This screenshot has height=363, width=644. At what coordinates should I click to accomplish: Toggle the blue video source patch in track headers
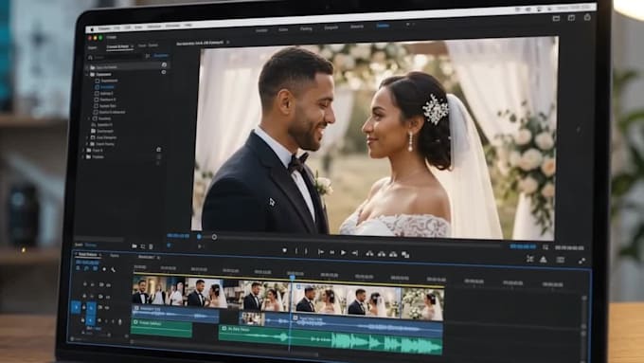click(76, 307)
